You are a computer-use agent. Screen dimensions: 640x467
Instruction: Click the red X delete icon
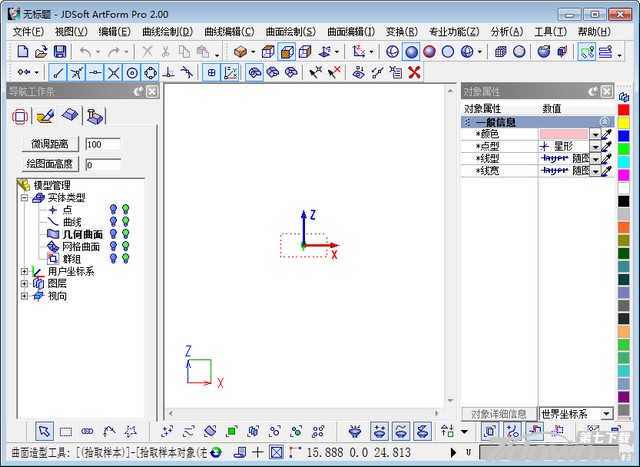[x=414, y=72]
